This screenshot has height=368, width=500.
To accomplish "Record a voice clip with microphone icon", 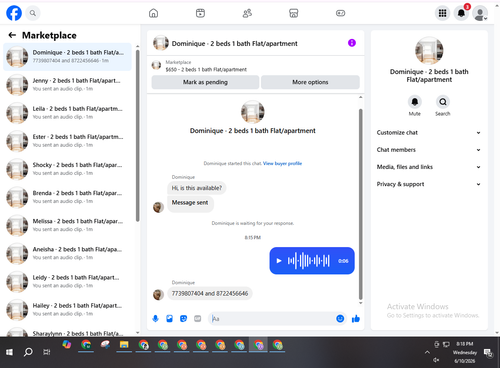I will (x=155, y=319).
